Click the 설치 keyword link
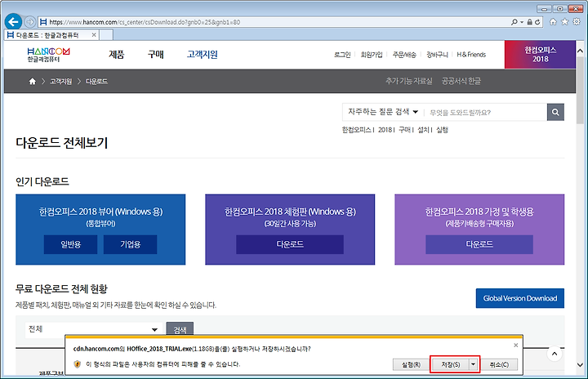Image resolution: width=588 pixels, height=379 pixels. (x=423, y=130)
